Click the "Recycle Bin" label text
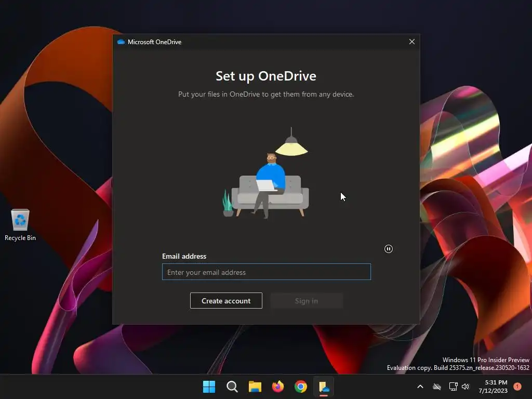 click(20, 238)
